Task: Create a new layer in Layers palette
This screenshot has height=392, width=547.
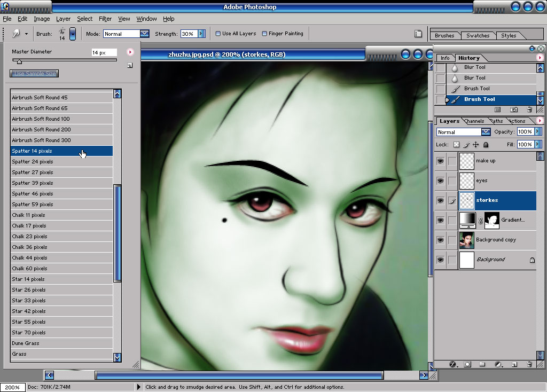Action: coord(514,364)
